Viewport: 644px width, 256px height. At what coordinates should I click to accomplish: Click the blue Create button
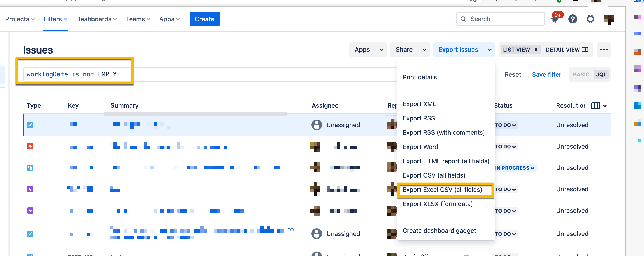(x=204, y=19)
